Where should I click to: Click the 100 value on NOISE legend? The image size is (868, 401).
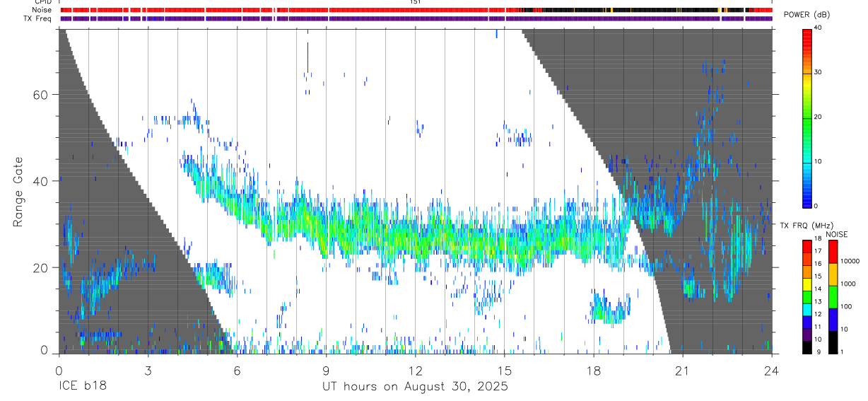click(847, 307)
